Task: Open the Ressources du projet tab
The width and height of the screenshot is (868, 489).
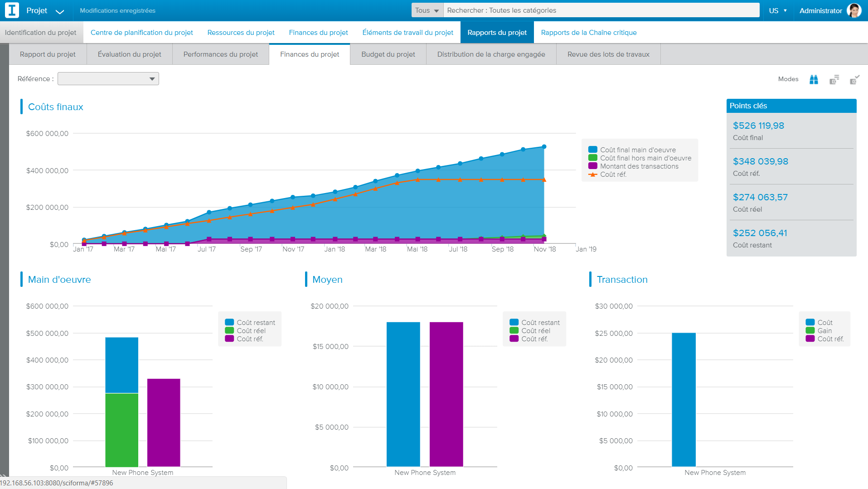Action: (241, 32)
